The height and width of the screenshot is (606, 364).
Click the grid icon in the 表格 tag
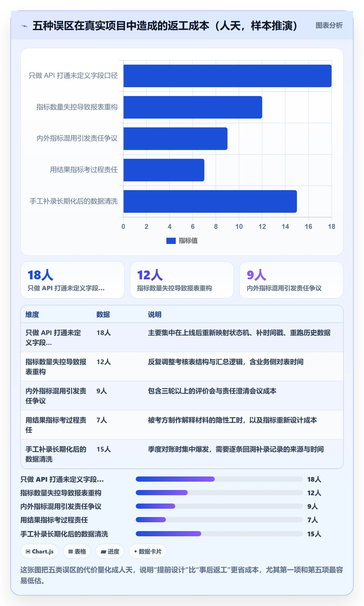70,551
